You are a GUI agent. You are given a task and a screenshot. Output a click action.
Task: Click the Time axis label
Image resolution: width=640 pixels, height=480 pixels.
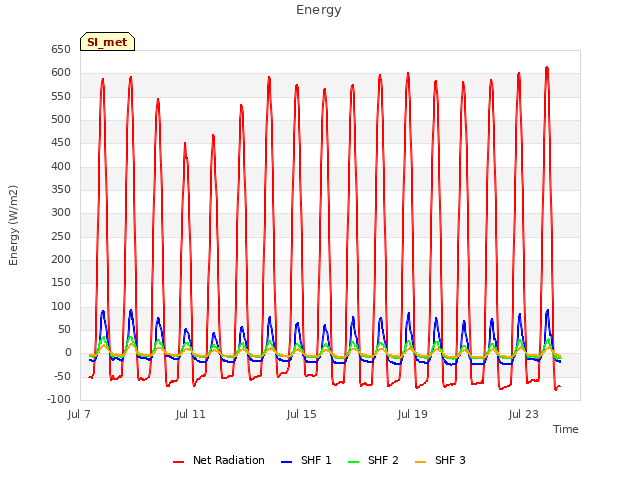point(565,429)
